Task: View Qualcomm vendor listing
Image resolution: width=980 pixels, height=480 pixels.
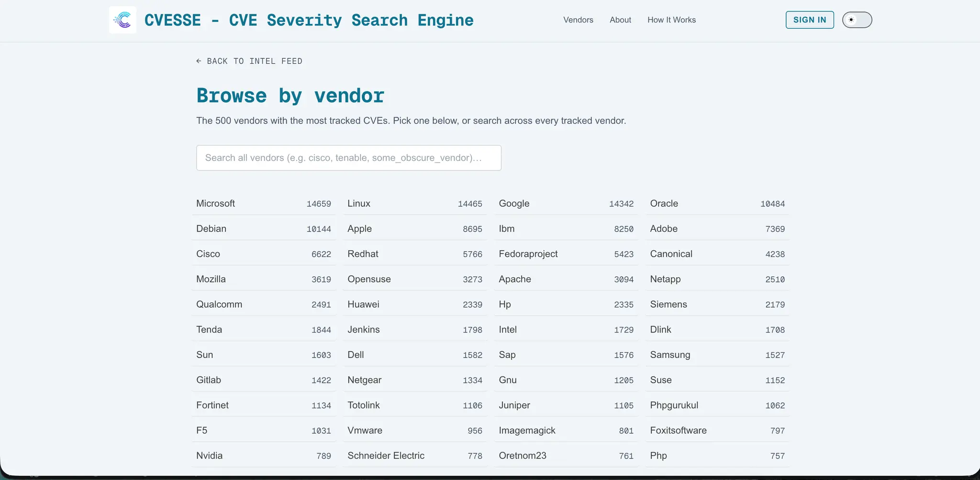Action: click(x=264, y=304)
